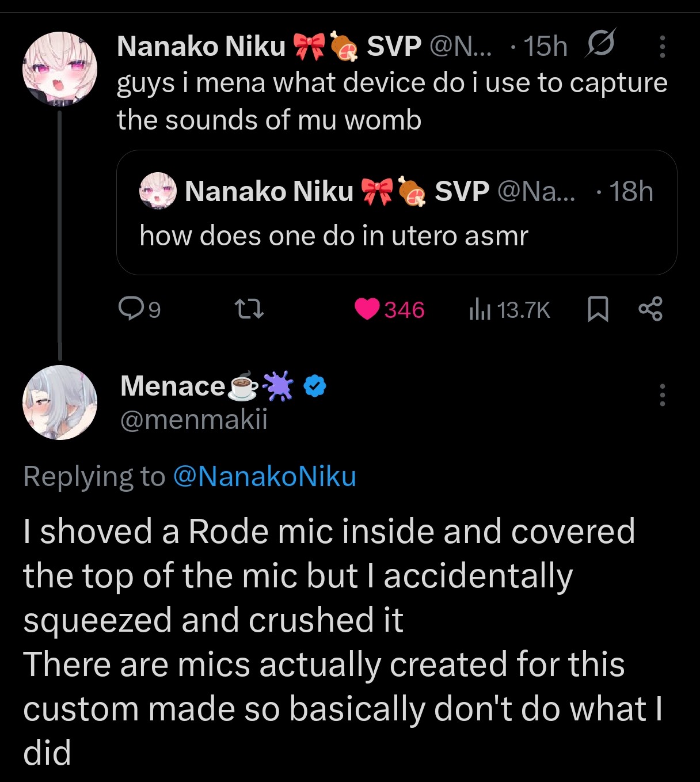The width and height of the screenshot is (700, 782).
Task: Open more options for Menace's reply
Action: click(x=662, y=395)
